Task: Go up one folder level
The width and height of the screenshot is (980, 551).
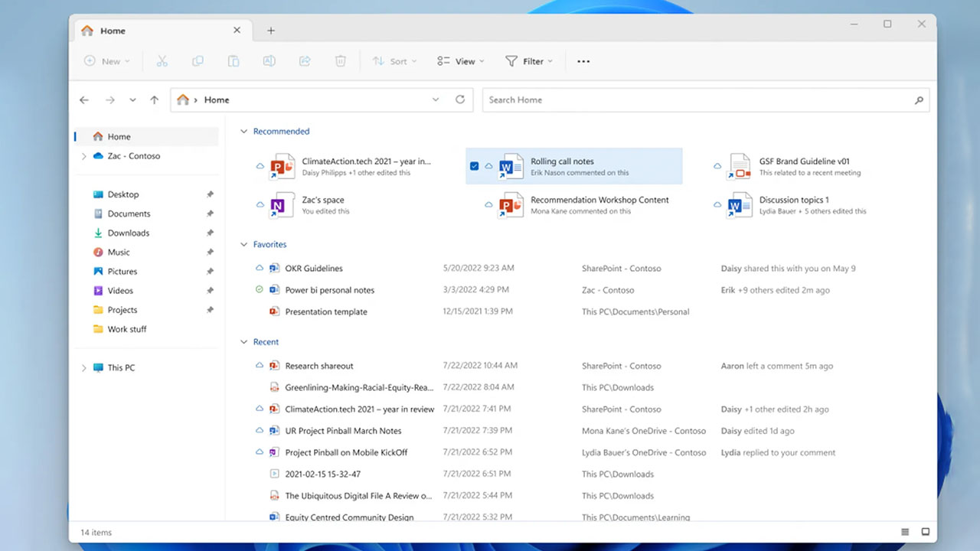Action: pos(155,99)
